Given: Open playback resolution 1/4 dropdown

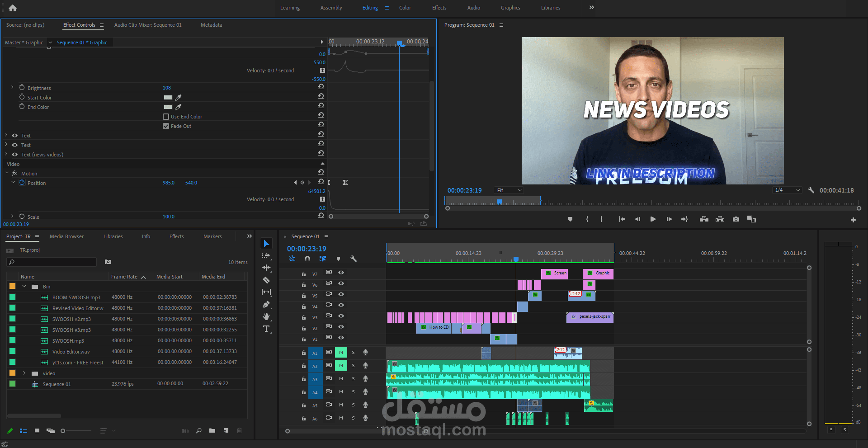Looking at the screenshot, I should (788, 190).
